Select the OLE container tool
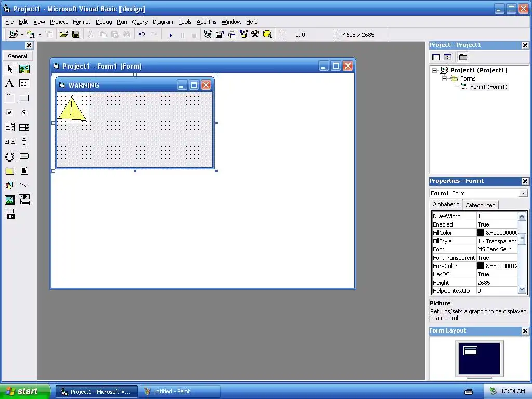The height and width of the screenshot is (399, 532). [x=10, y=215]
